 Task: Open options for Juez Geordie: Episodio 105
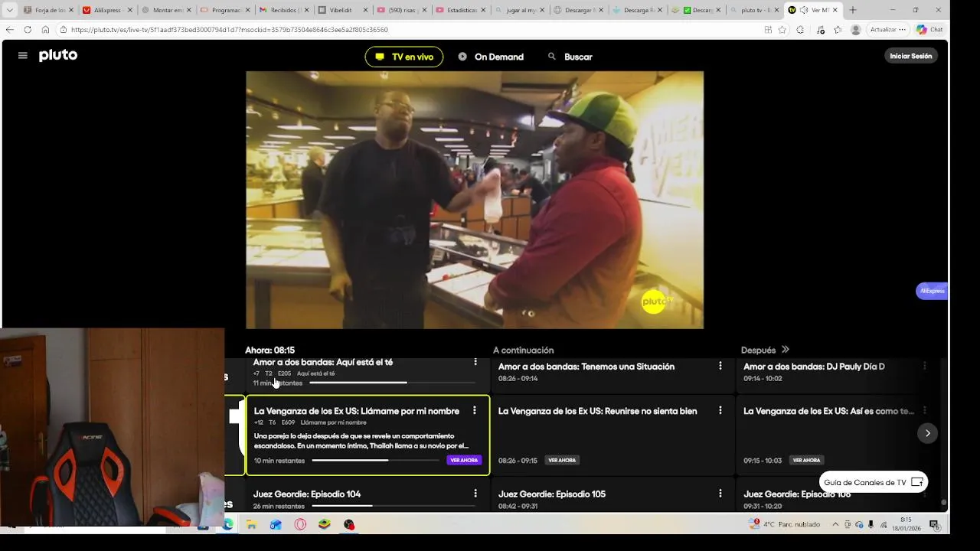[x=720, y=494]
